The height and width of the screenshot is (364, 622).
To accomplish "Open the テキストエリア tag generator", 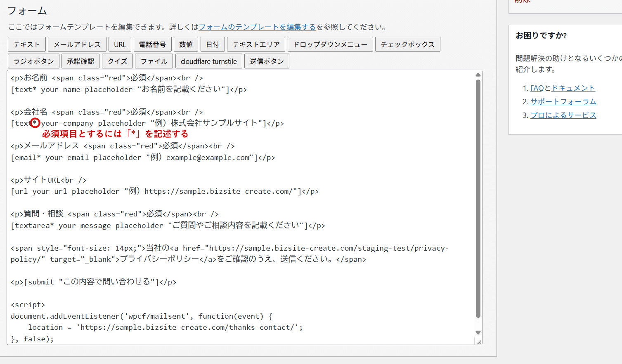I will tap(256, 45).
